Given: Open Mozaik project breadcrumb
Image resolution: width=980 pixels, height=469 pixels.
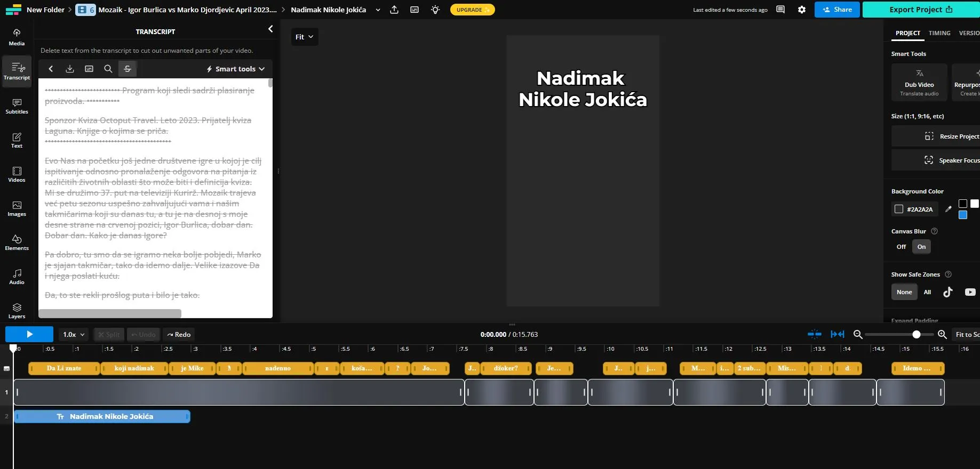Looking at the screenshot, I should (x=188, y=10).
